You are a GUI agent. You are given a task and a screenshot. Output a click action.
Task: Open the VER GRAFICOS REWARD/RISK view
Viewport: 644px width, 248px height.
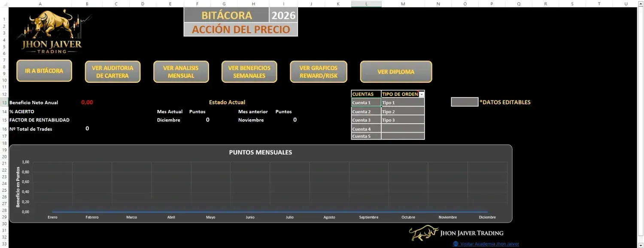(318, 71)
